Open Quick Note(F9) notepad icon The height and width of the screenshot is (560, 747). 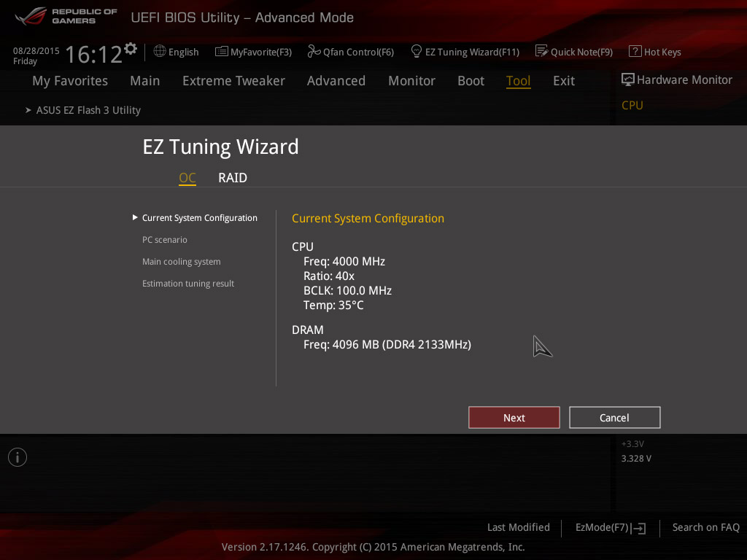point(542,51)
